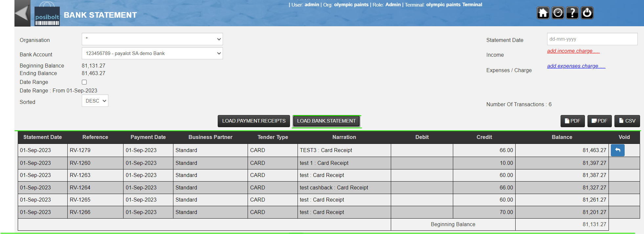Click add expenses charge link
The width and height of the screenshot is (644, 234).
click(x=576, y=66)
